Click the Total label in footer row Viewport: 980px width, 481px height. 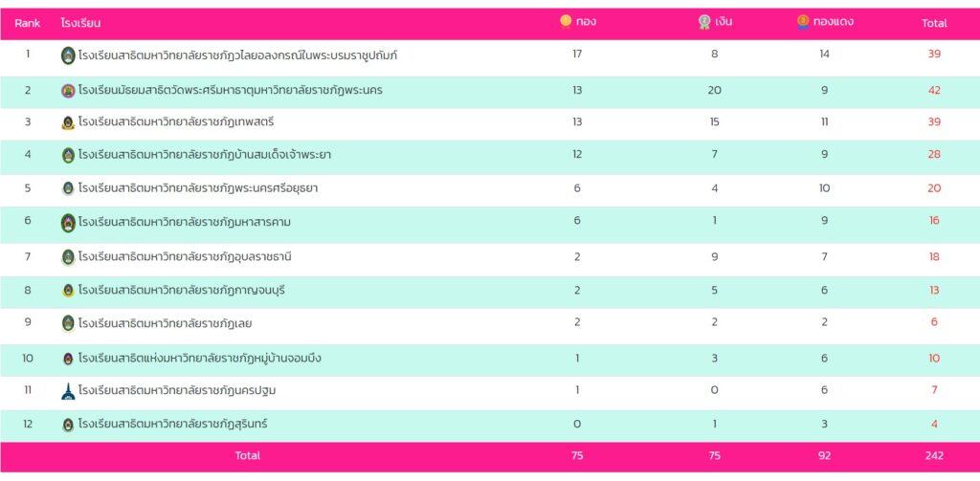tap(248, 455)
